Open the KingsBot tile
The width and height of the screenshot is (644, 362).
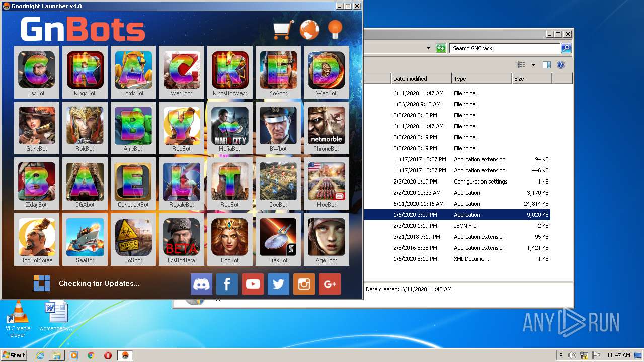pyautogui.click(x=85, y=72)
